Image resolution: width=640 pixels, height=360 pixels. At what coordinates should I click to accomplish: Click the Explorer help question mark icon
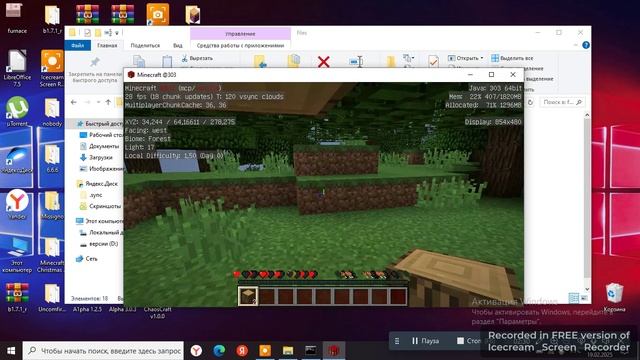click(x=586, y=45)
